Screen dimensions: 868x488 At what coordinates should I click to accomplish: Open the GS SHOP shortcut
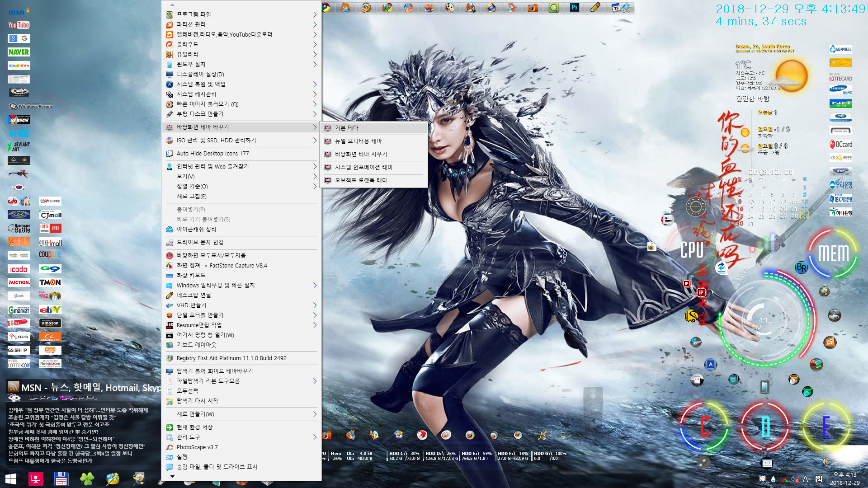pos(19,350)
